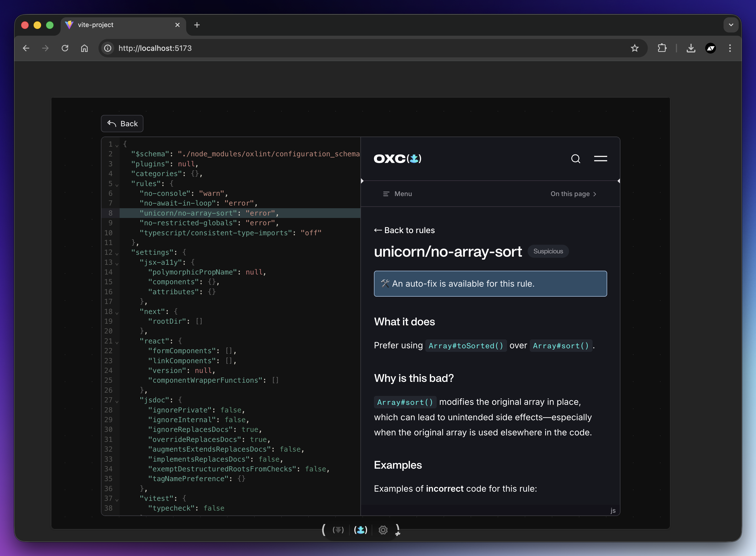Viewport: 756px width, 556px height.
Task: Bookmark this page with the star icon
Action: tap(635, 48)
